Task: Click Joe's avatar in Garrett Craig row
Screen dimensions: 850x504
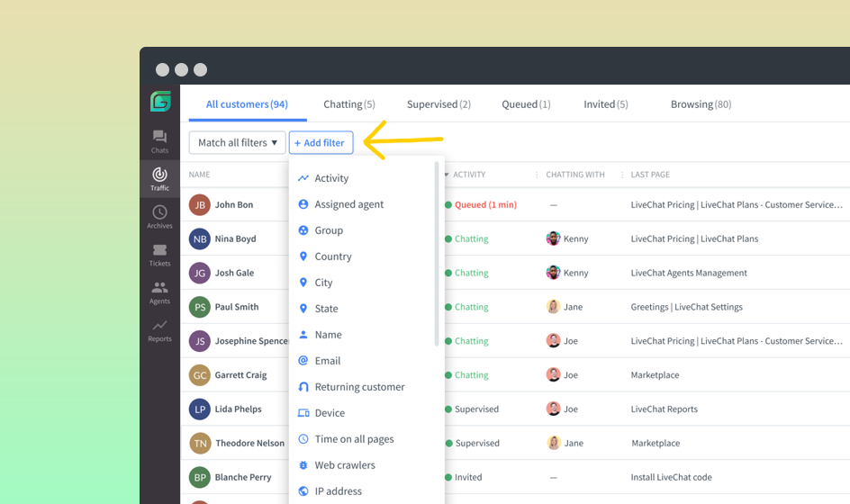Action: pyautogui.click(x=553, y=374)
